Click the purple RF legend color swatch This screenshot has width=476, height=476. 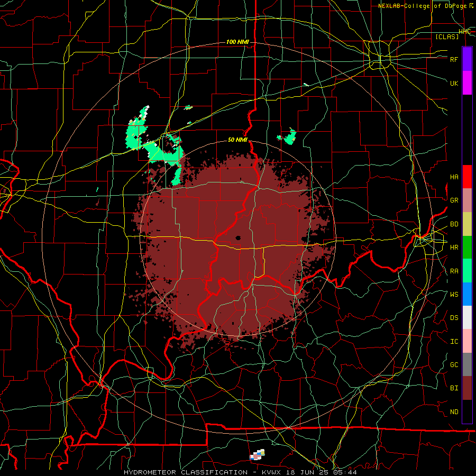pos(467,59)
